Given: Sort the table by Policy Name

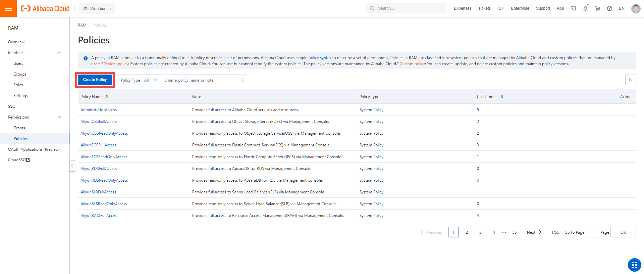Looking at the screenshot, I should click(x=107, y=97).
